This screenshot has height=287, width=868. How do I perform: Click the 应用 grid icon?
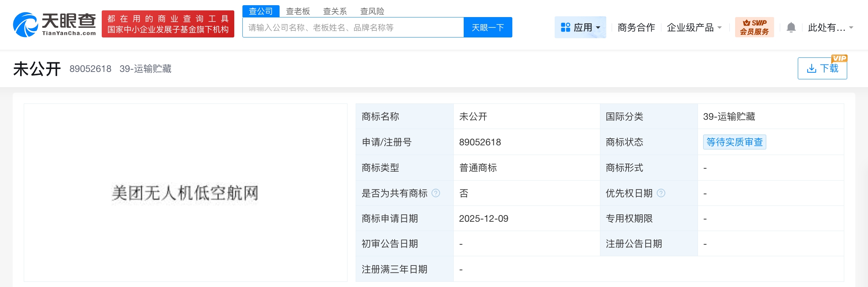click(x=565, y=27)
